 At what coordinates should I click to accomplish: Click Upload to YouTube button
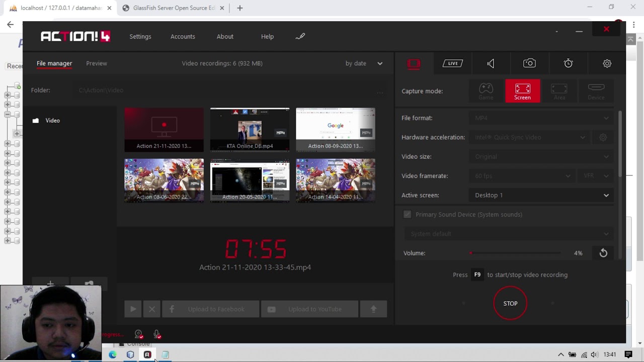310,309
